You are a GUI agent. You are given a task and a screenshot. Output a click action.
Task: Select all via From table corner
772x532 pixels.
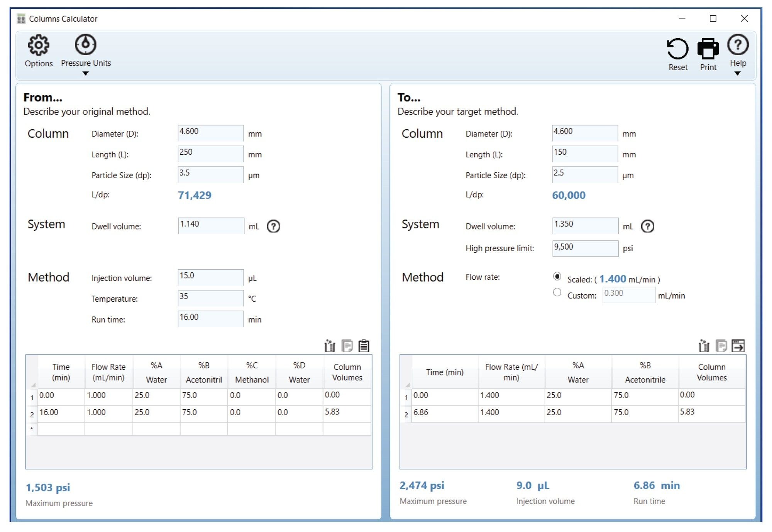click(32, 372)
